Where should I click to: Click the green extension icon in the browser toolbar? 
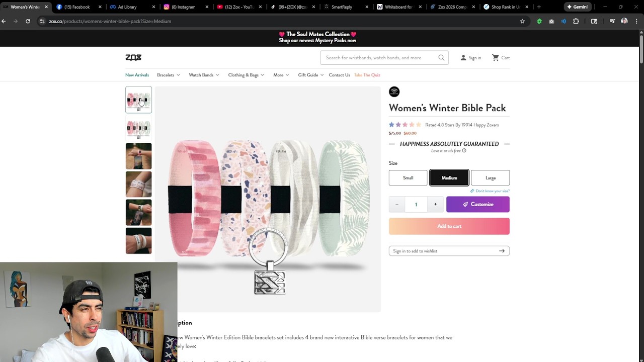[539, 21]
